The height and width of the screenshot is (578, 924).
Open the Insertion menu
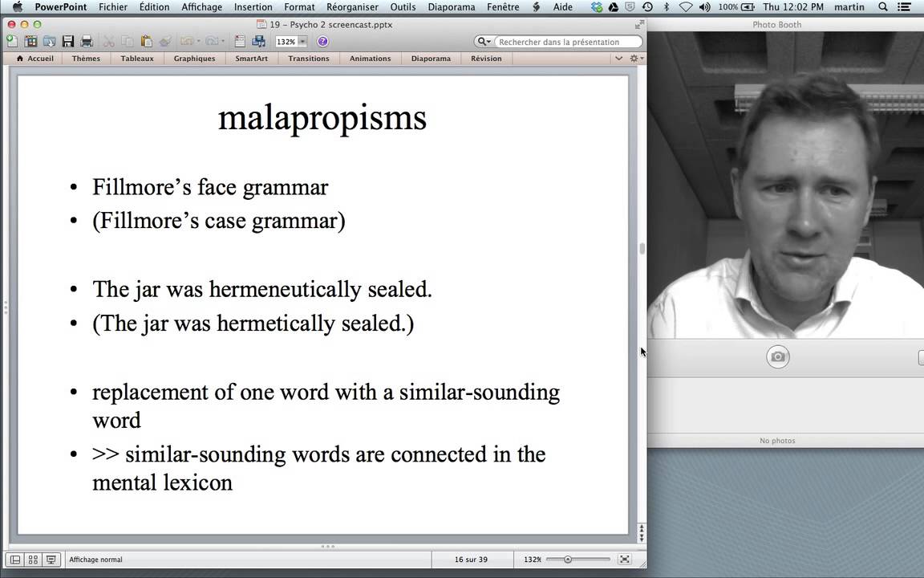(x=253, y=7)
